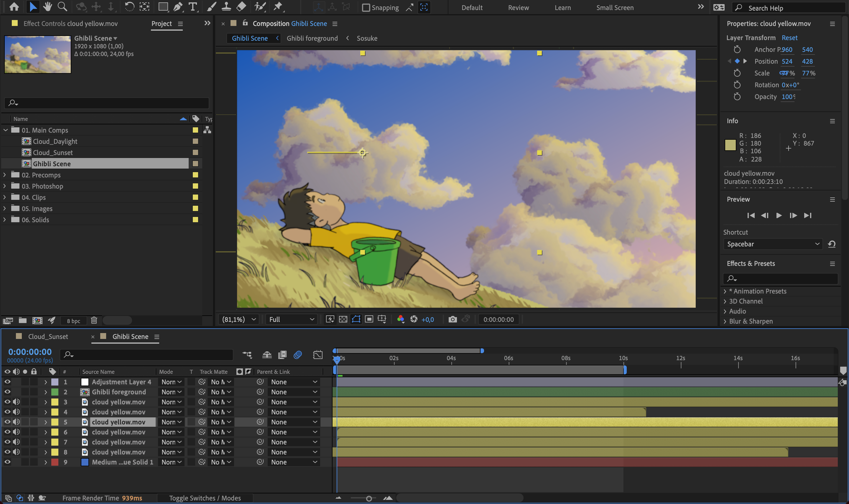Mute audio of layer 3 cloud yellow.mov
Image resolution: width=849 pixels, height=504 pixels.
pyautogui.click(x=16, y=402)
